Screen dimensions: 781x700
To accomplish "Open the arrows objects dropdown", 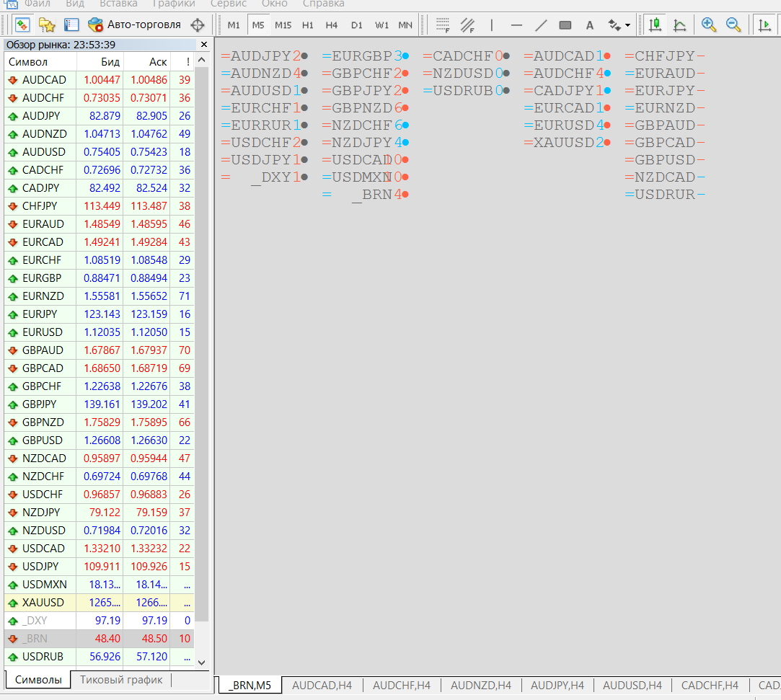I will click(619, 25).
